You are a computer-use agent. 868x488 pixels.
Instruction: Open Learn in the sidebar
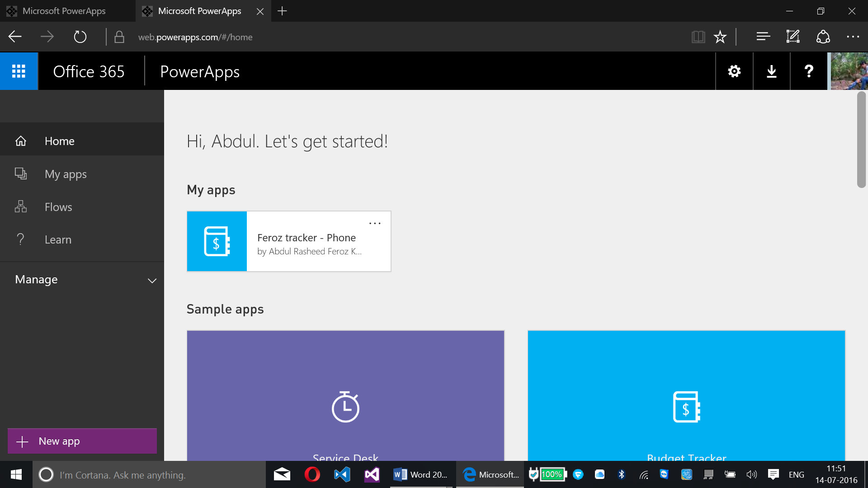[82, 239]
